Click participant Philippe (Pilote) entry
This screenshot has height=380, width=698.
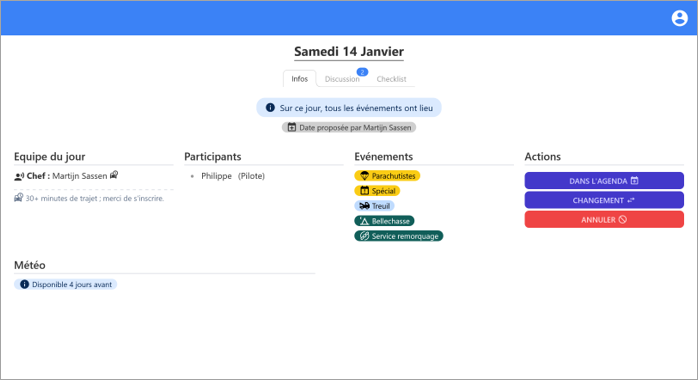pyautogui.click(x=233, y=176)
